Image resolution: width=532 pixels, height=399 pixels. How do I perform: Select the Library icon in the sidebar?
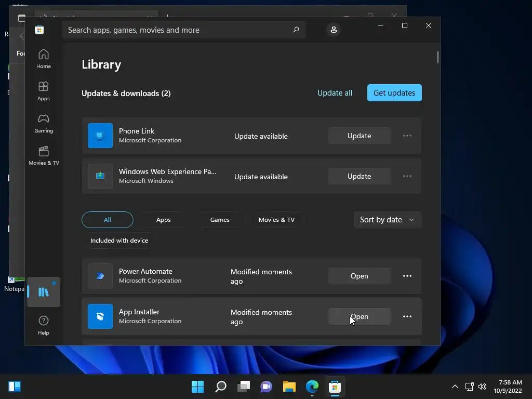click(44, 292)
